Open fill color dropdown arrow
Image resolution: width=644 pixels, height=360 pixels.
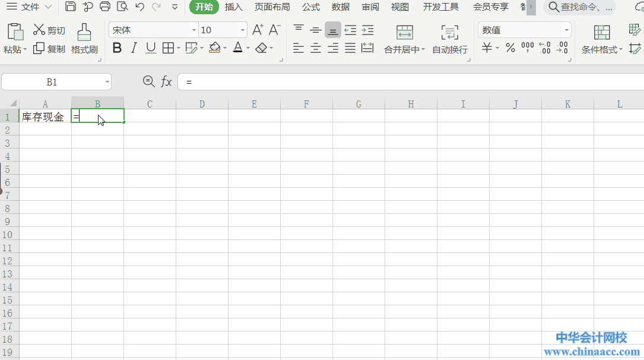(x=225, y=49)
